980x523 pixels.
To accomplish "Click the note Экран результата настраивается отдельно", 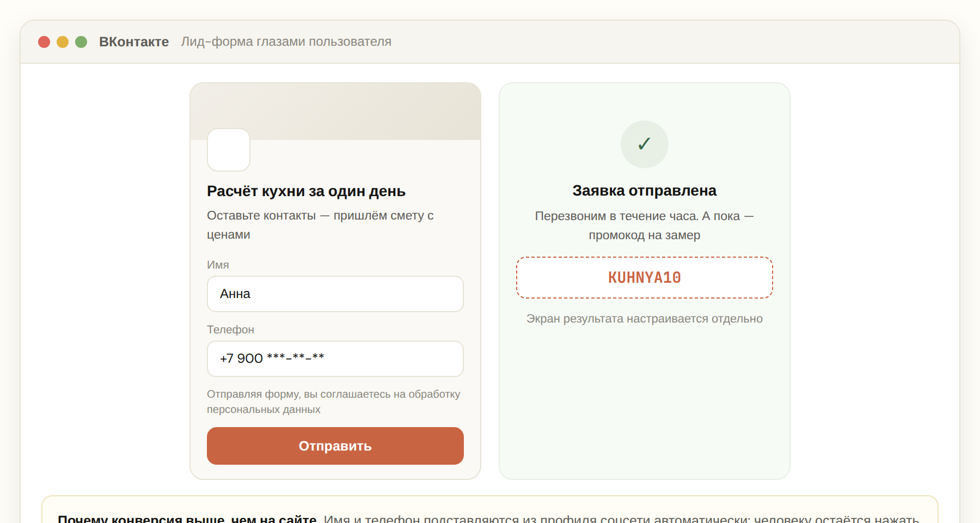I will point(645,319).
